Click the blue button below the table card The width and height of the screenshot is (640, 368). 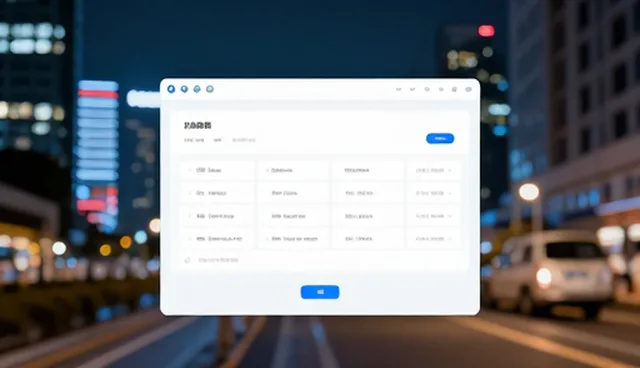pyautogui.click(x=320, y=292)
